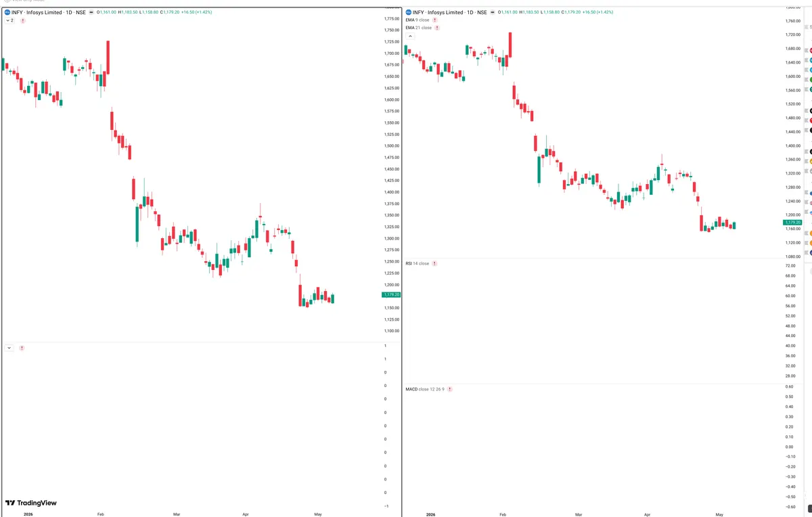Click the INFY logo in the left chart

[7, 12]
